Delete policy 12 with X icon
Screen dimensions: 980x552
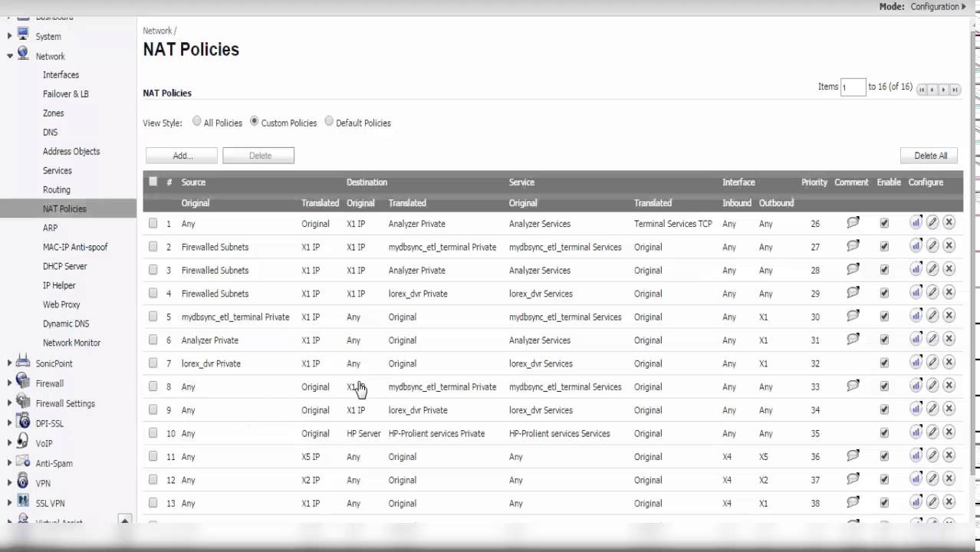[x=949, y=478]
